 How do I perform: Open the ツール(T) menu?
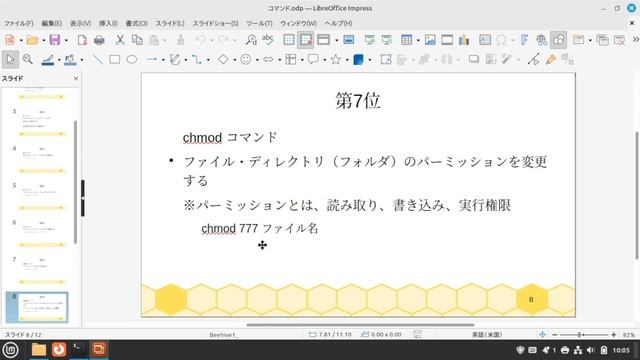[x=259, y=23]
